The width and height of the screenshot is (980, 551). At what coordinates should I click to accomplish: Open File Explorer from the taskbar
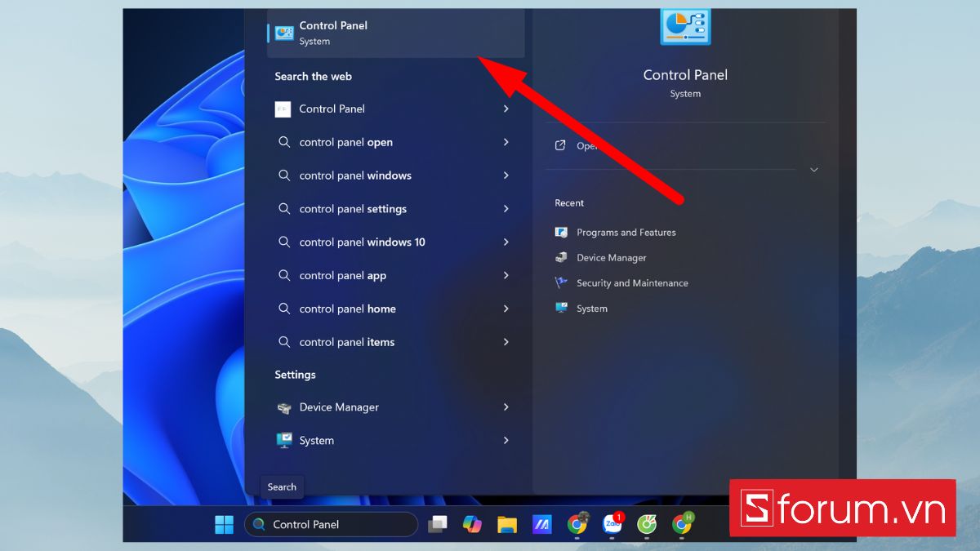pos(507,525)
